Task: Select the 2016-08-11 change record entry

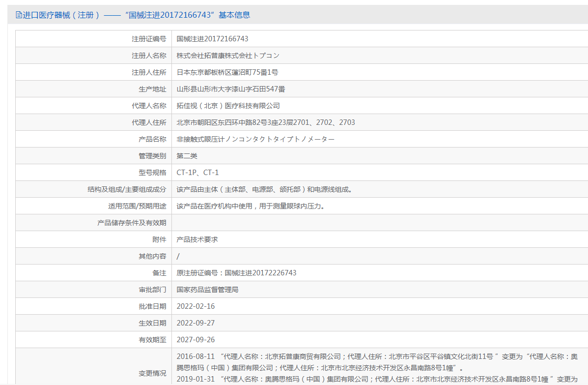Action: [377, 362]
